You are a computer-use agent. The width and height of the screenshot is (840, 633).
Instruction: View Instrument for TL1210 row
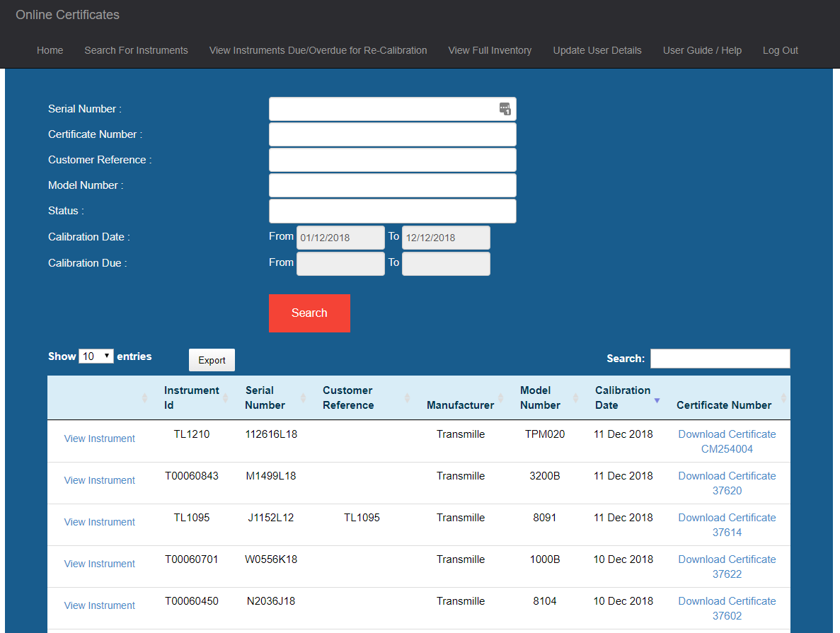[100, 439]
